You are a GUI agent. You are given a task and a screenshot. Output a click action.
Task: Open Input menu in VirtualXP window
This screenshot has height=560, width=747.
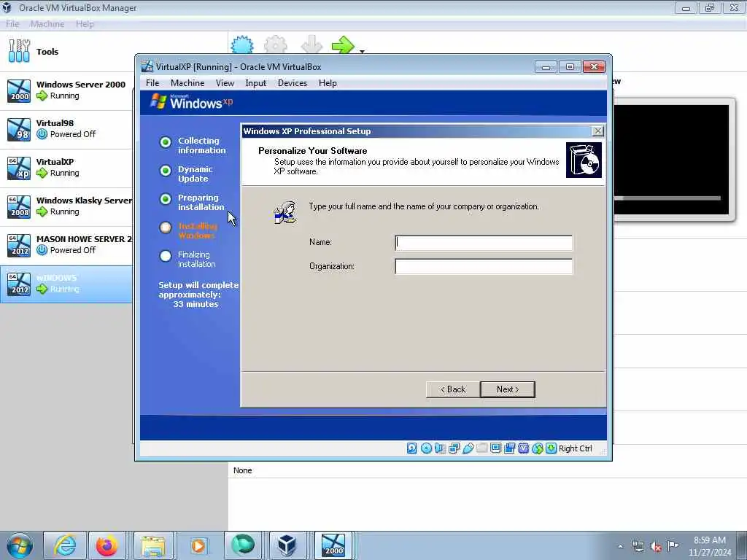[x=256, y=83]
